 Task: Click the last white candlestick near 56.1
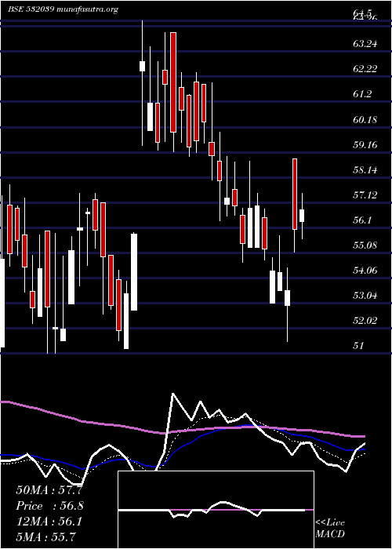pyautogui.click(x=302, y=216)
